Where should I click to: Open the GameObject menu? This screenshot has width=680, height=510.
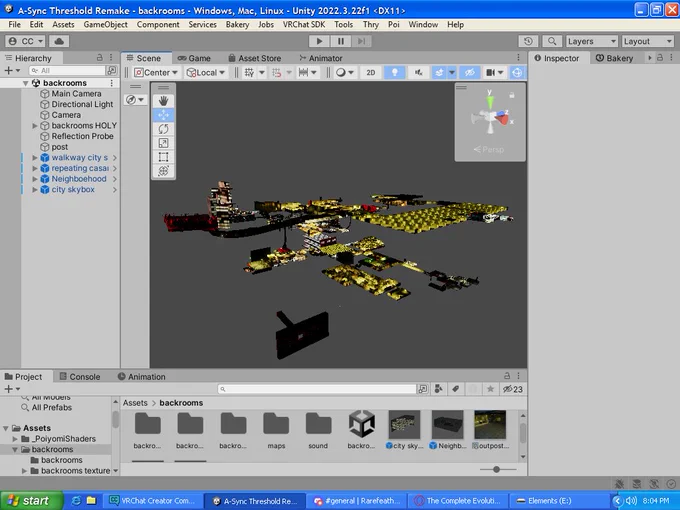105,25
